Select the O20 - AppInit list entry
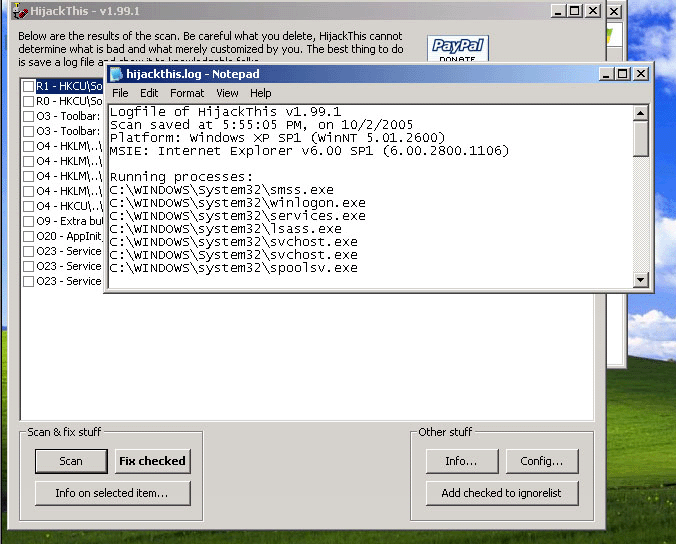This screenshot has width=676, height=544. pos(69,236)
